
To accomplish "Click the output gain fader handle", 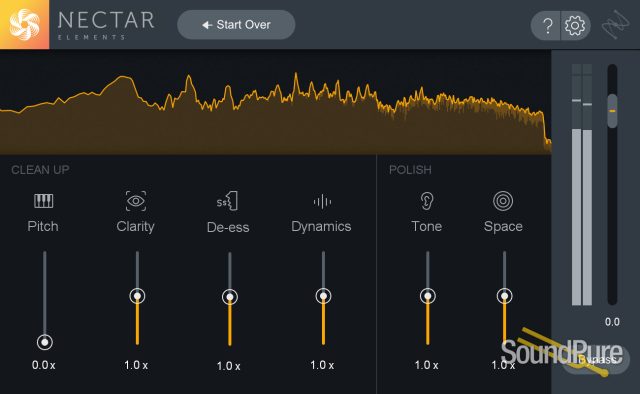I will [x=612, y=111].
